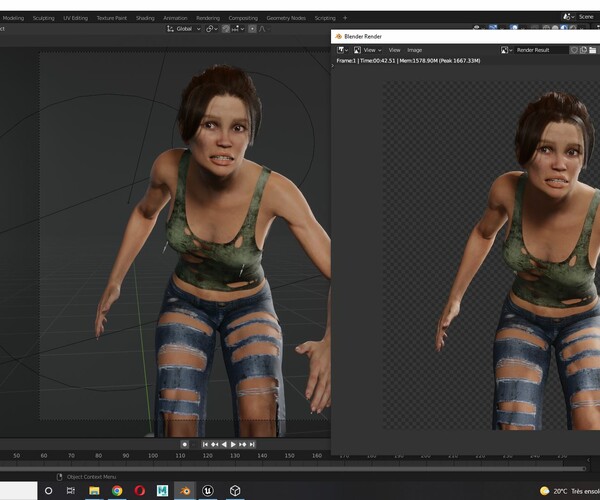Click the Windows search box on the taskbar
Viewport: 600px width, 500px height.
pos(18,491)
